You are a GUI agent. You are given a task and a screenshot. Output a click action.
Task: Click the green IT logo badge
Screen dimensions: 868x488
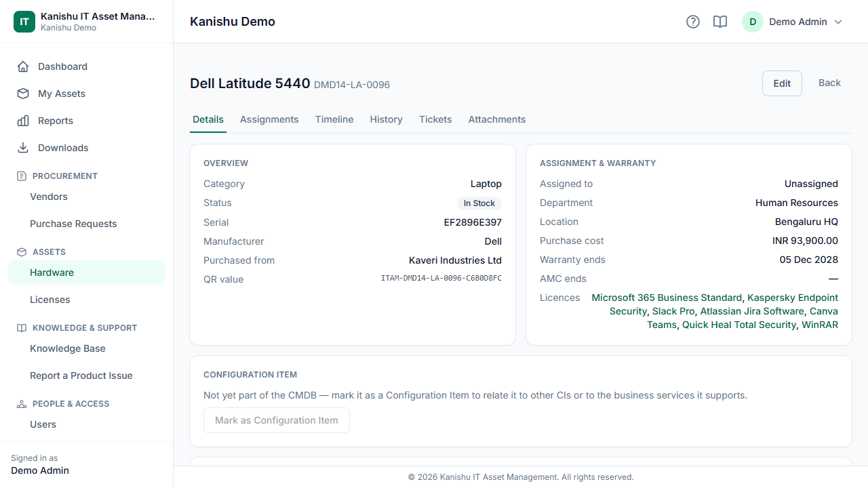24,22
